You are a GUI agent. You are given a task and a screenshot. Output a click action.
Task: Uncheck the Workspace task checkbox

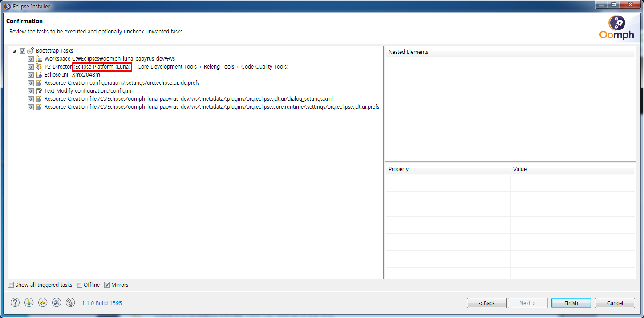coord(31,59)
